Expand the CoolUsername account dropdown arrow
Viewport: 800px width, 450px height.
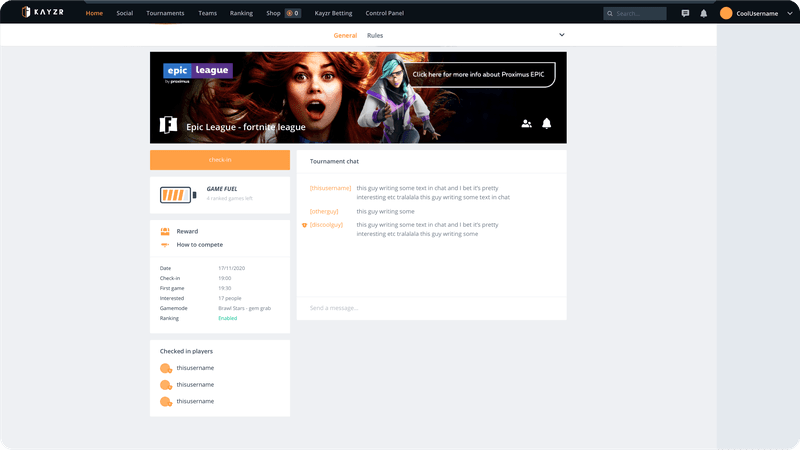click(790, 13)
